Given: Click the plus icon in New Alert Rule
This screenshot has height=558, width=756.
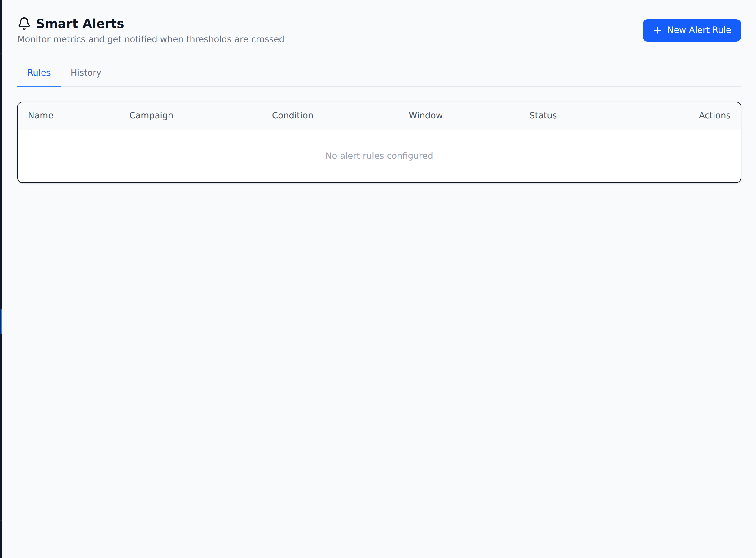Looking at the screenshot, I should pyautogui.click(x=657, y=30).
